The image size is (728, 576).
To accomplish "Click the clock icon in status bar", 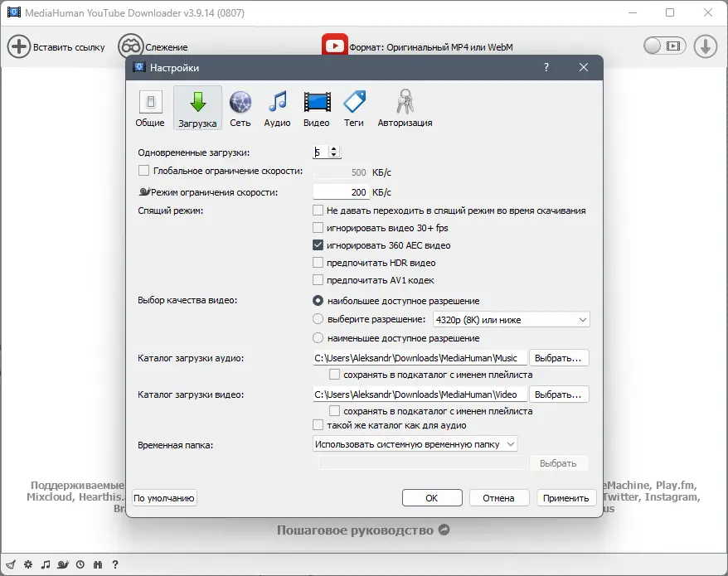I will click(x=80, y=564).
